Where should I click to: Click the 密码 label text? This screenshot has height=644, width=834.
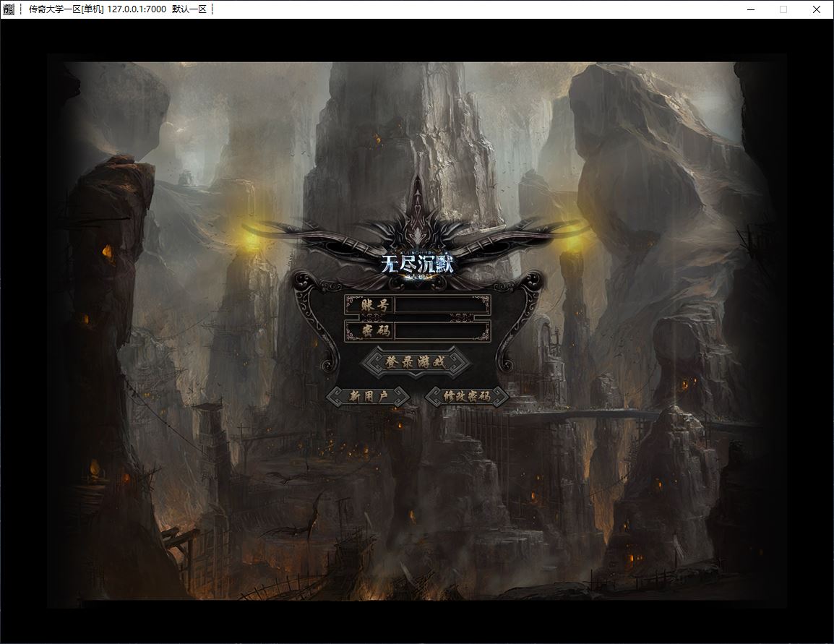coord(369,332)
